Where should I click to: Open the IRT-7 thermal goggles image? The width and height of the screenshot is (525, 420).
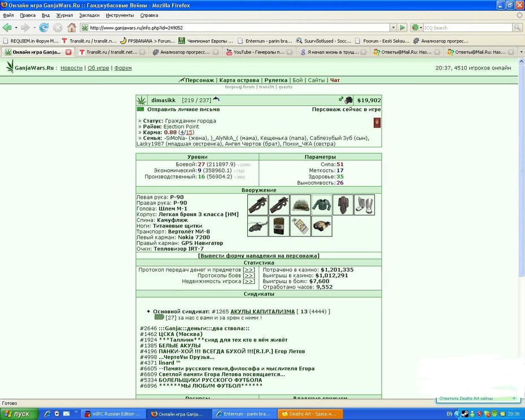(322, 226)
